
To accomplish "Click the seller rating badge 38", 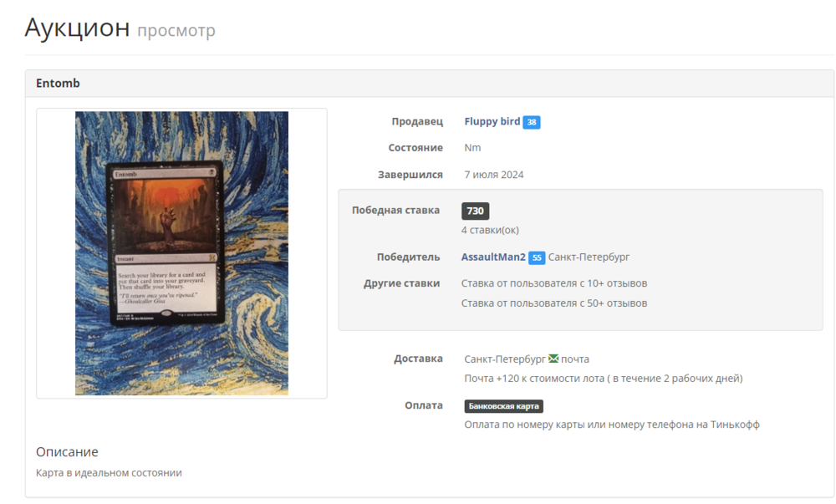I will pos(532,122).
